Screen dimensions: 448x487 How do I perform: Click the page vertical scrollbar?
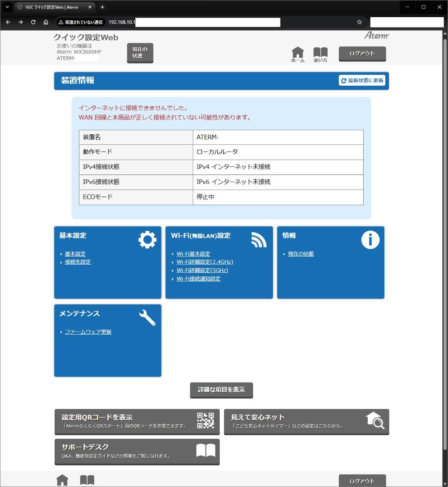pos(445,244)
